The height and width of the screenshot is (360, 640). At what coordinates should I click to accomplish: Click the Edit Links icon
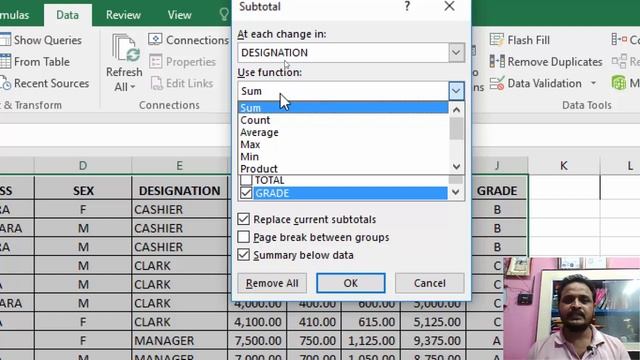coord(156,83)
